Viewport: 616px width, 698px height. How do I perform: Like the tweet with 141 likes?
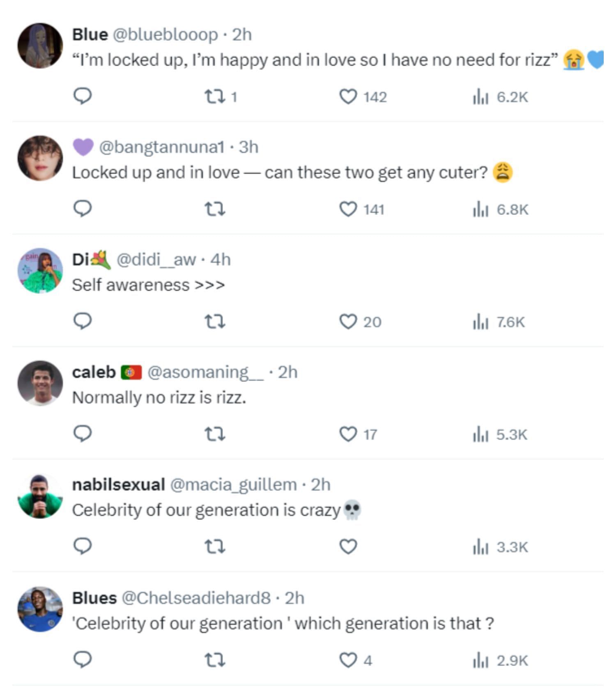point(348,209)
